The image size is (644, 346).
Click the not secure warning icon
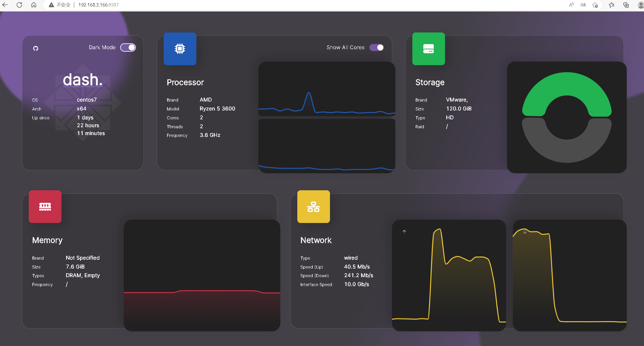coord(51,5)
